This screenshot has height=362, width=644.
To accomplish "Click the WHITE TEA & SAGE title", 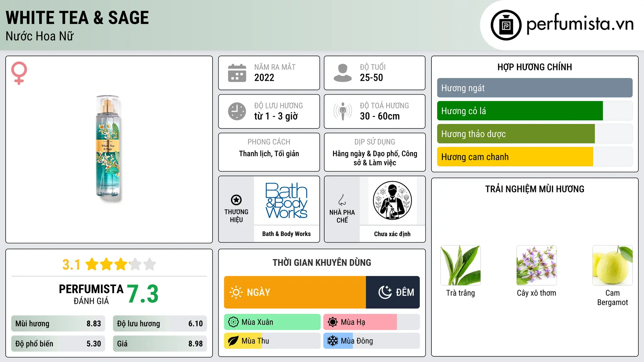I will [x=77, y=18].
